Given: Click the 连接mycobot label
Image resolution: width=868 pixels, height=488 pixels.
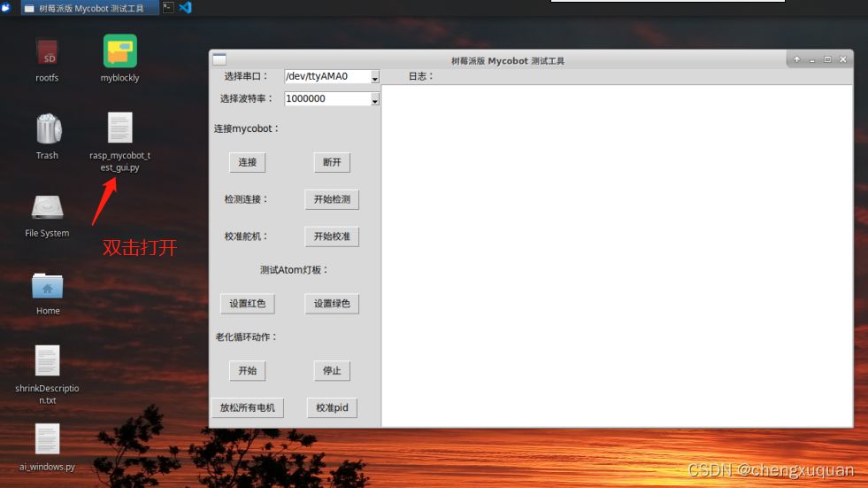Looking at the screenshot, I should click(x=247, y=128).
